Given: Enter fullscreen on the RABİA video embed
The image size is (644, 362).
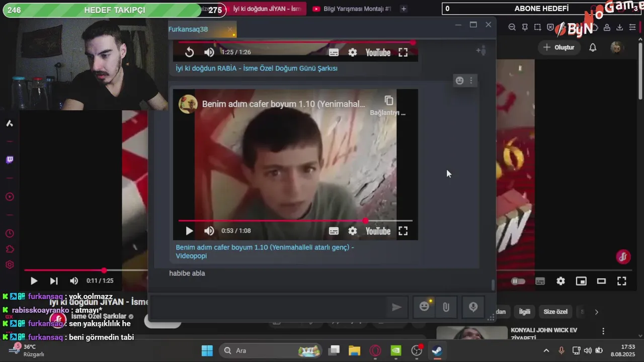Looking at the screenshot, I should [x=403, y=52].
